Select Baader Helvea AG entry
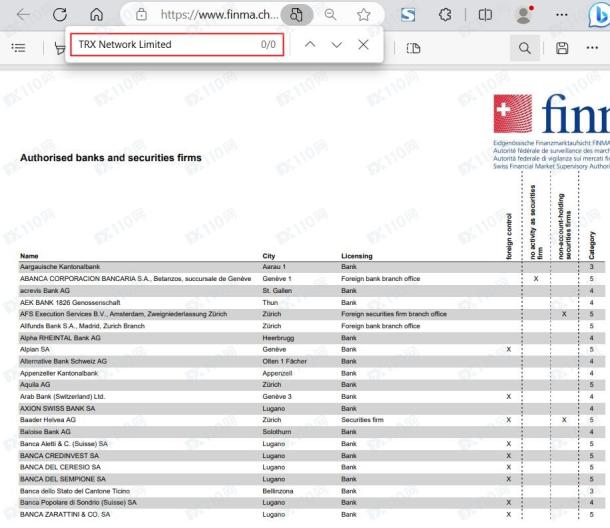Screen dimensions: 610x528 tap(48, 420)
